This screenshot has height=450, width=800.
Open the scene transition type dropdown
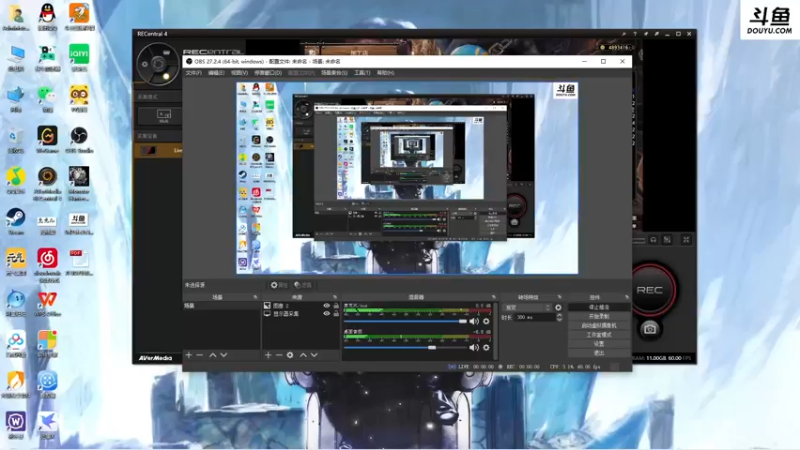(528, 308)
